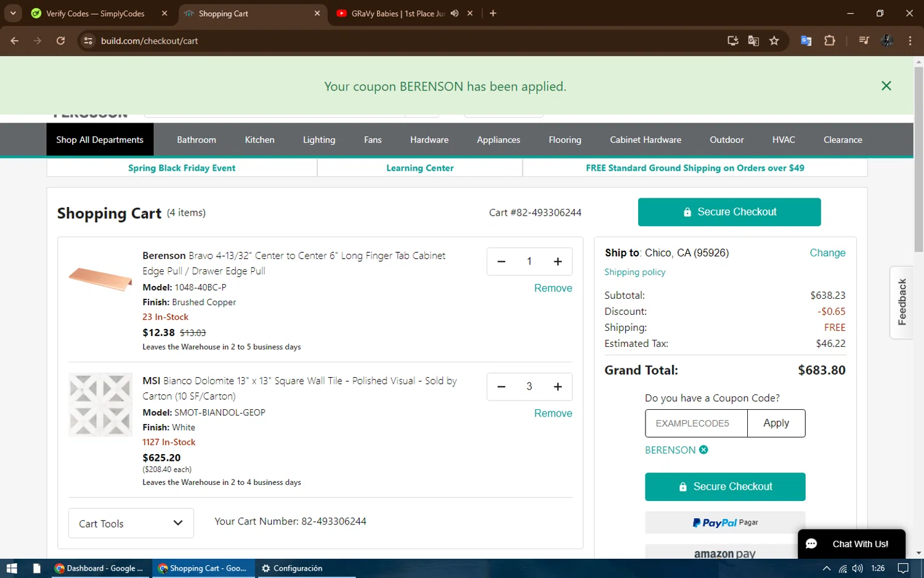924x578 pixels.
Task: Reload the page
Action: pos(60,41)
